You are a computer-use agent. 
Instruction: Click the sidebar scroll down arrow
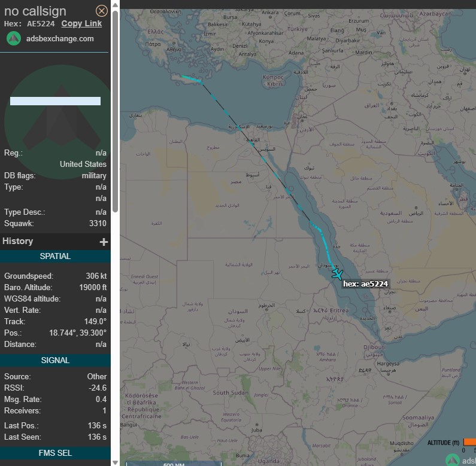click(115, 462)
